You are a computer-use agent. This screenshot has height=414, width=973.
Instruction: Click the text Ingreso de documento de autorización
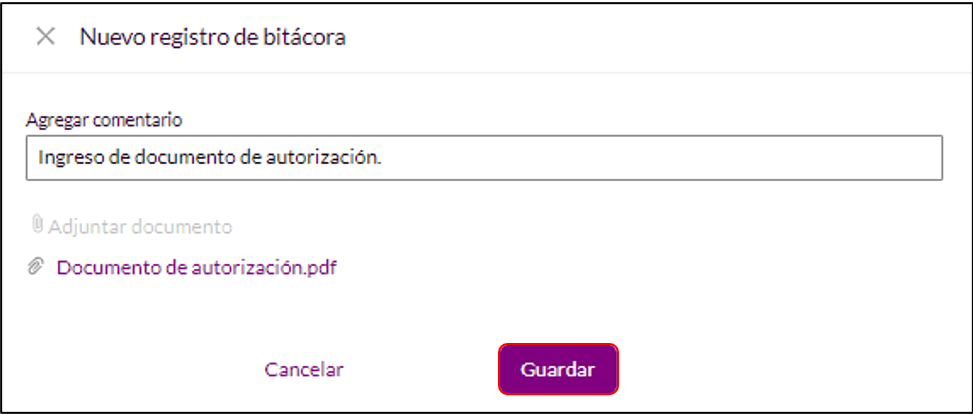pyautogui.click(x=210, y=158)
